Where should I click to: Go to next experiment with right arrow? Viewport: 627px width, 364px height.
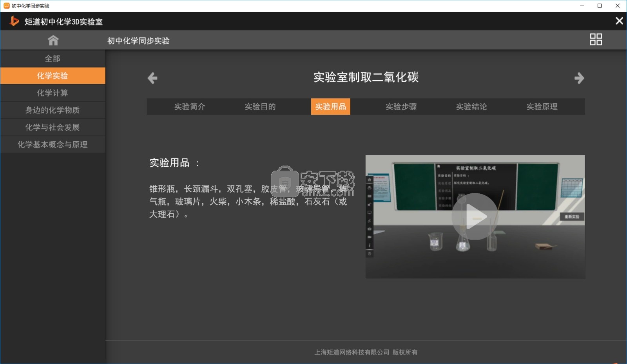click(x=579, y=78)
